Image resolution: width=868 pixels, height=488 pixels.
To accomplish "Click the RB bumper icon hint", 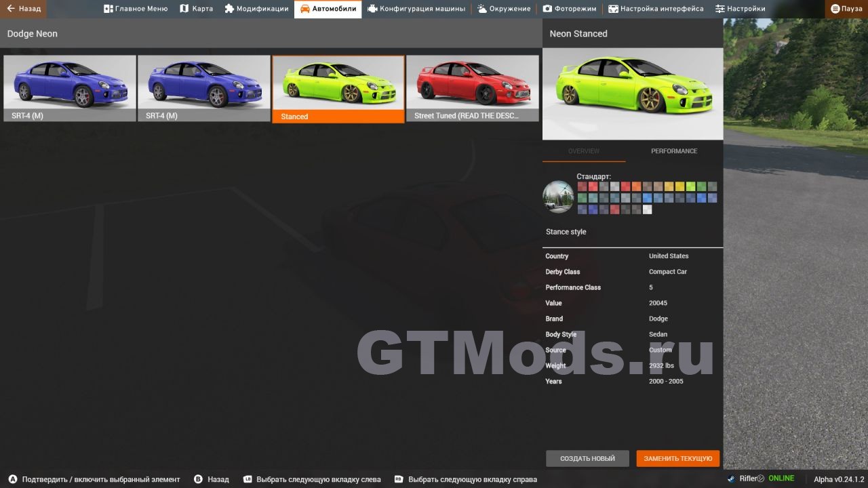I will click(399, 479).
